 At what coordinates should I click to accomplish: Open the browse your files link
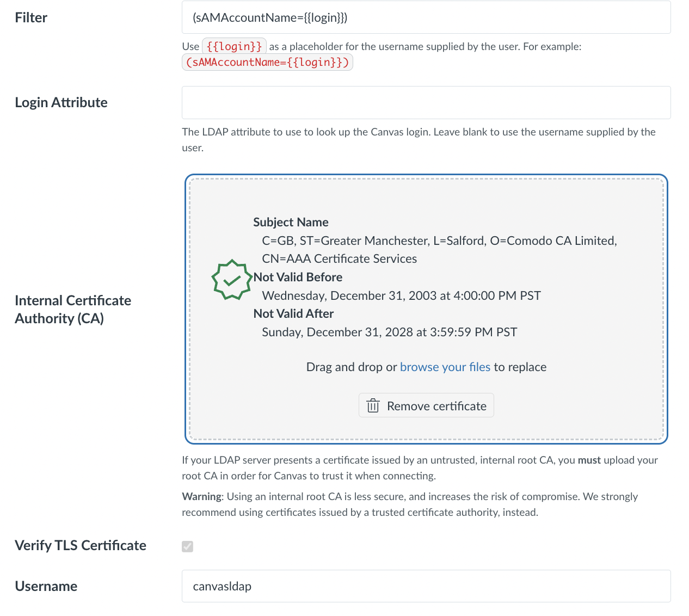tap(445, 367)
